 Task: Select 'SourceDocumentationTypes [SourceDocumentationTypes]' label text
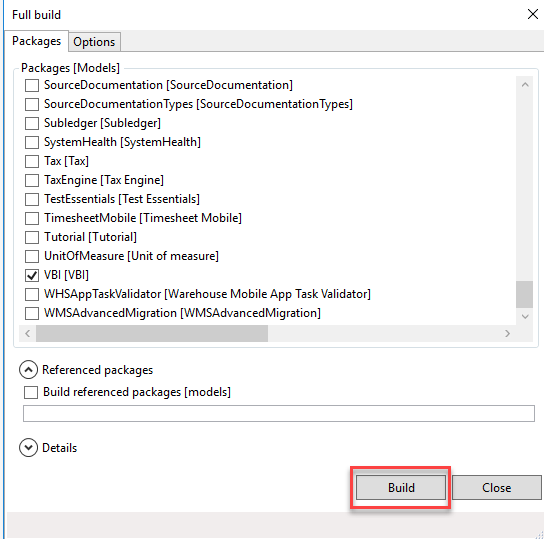(x=198, y=104)
